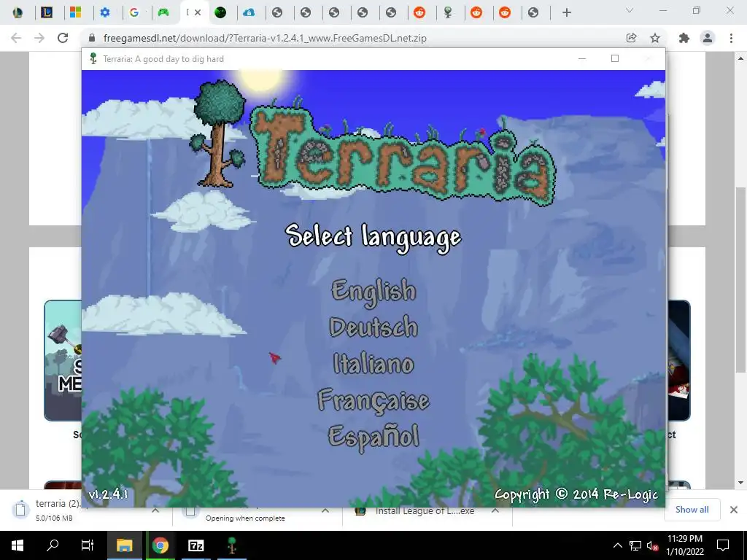Screen dimensions: 747x560
Task: View site info via the padlock icon
Action: [93, 38]
